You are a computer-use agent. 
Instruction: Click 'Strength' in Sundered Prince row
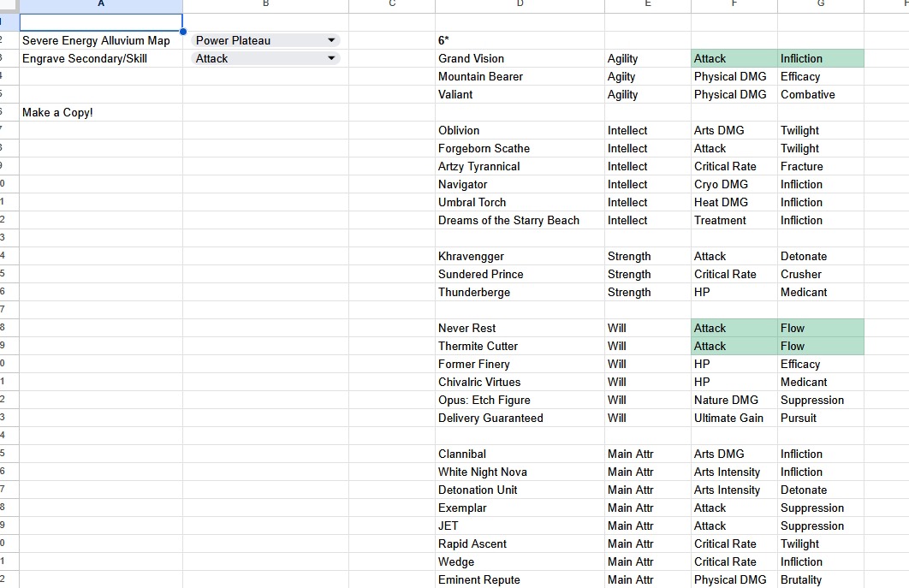tap(648, 274)
